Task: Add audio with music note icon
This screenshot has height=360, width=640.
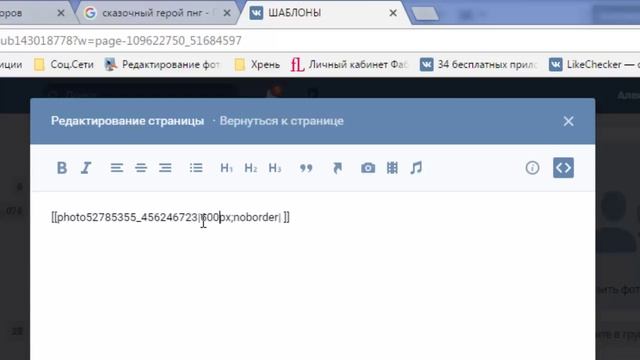Action: pyautogui.click(x=416, y=168)
